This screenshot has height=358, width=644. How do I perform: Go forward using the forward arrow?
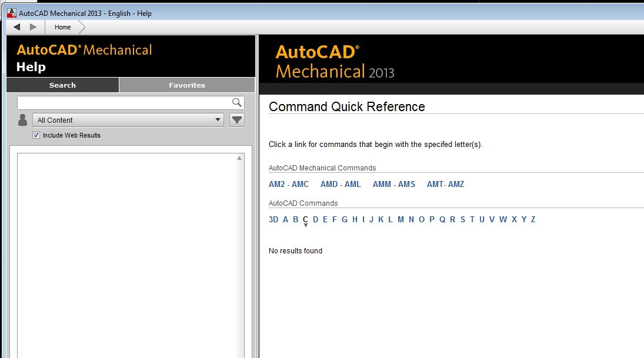[34, 27]
